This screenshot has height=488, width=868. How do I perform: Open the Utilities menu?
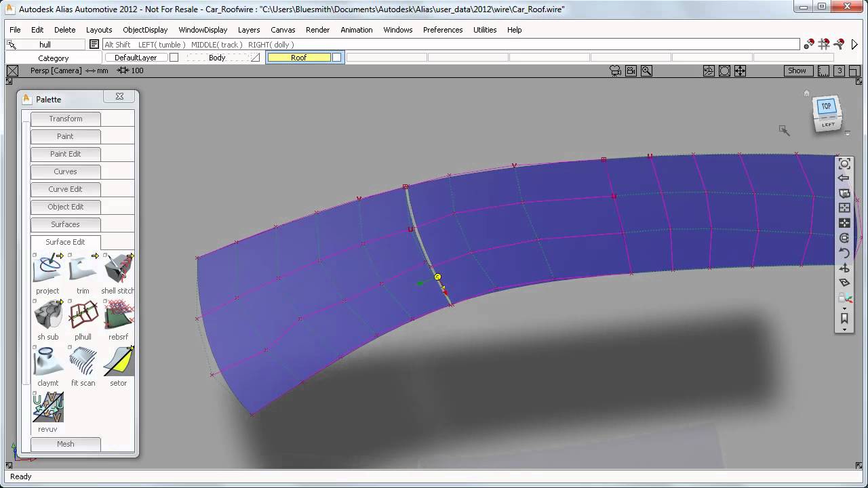pyautogui.click(x=485, y=30)
